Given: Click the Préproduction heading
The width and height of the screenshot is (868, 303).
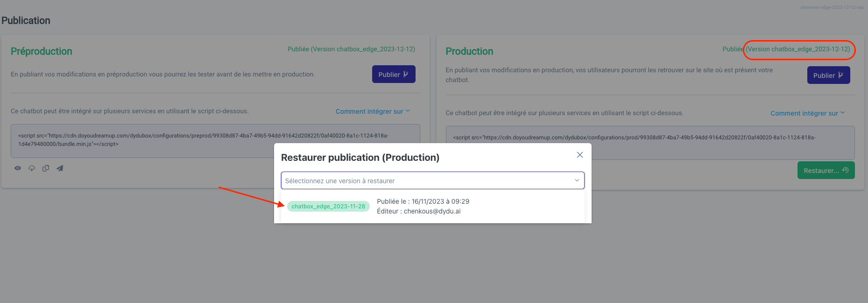Looking at the screenshot, I should [x=42, y=51].
